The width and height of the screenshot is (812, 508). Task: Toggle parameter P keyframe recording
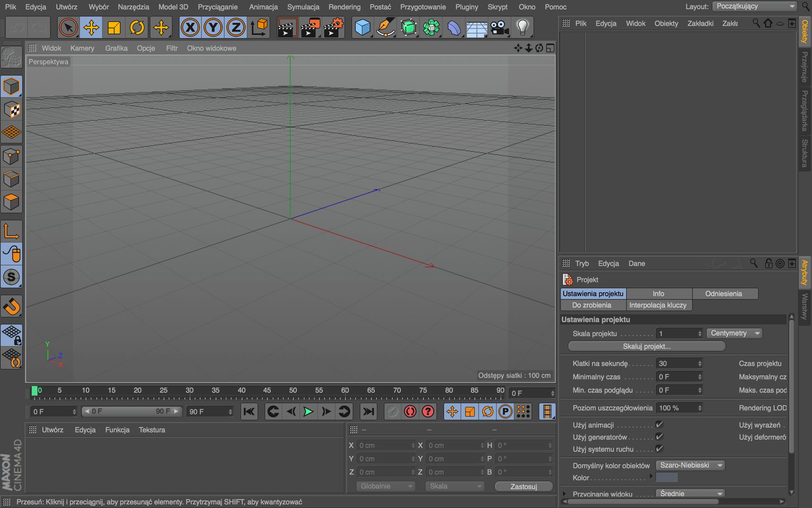click(505, 412)
